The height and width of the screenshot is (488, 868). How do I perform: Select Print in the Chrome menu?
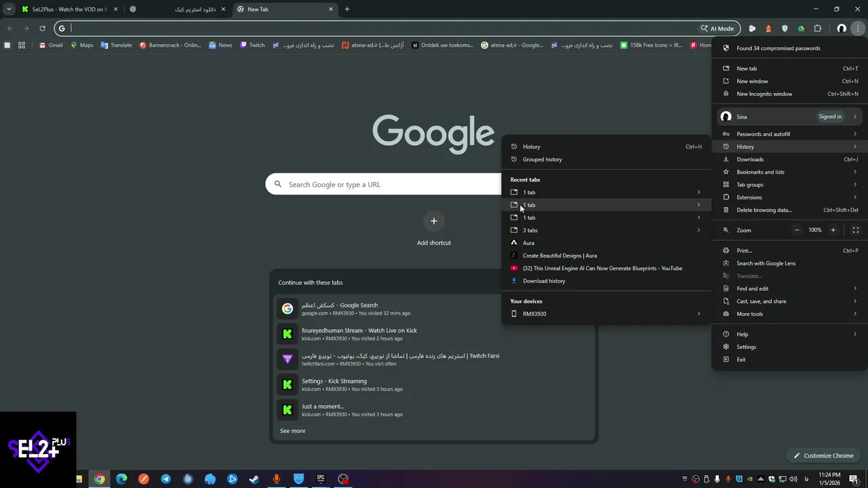click(790, 251)
